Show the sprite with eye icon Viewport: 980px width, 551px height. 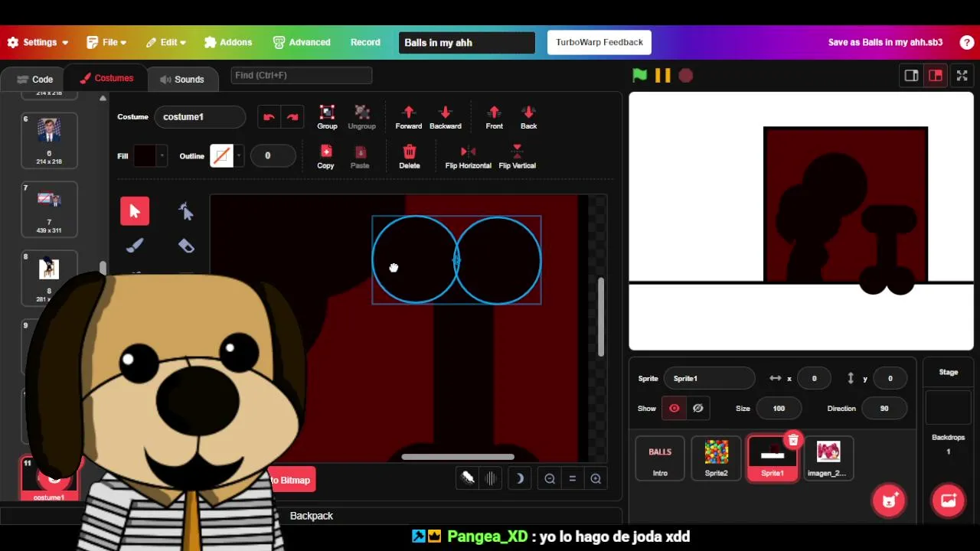(674, 408)
